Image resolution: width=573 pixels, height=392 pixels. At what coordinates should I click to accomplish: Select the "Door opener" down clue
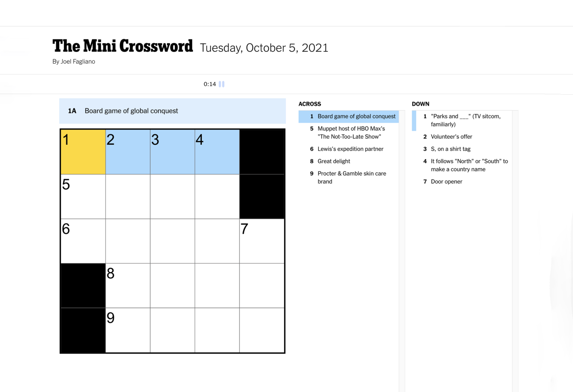[447, 182]
